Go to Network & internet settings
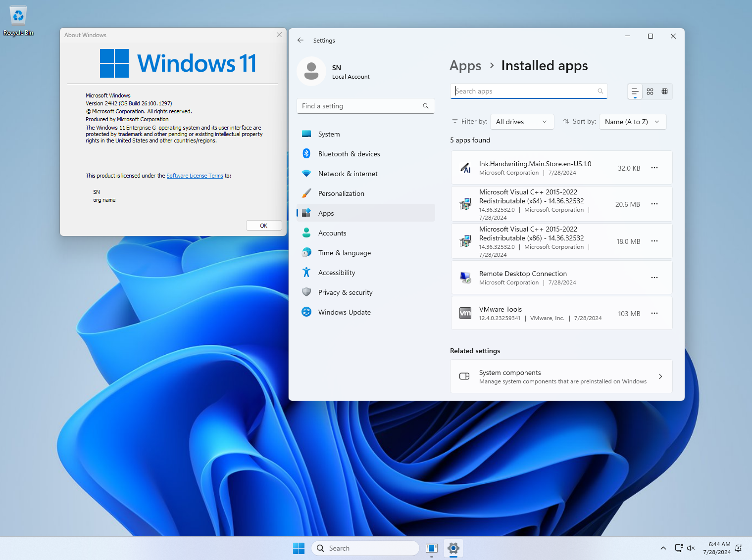Image resolution: width=752 pixels, height=560 pixels. pyautogui.click(x=366, y=174)
